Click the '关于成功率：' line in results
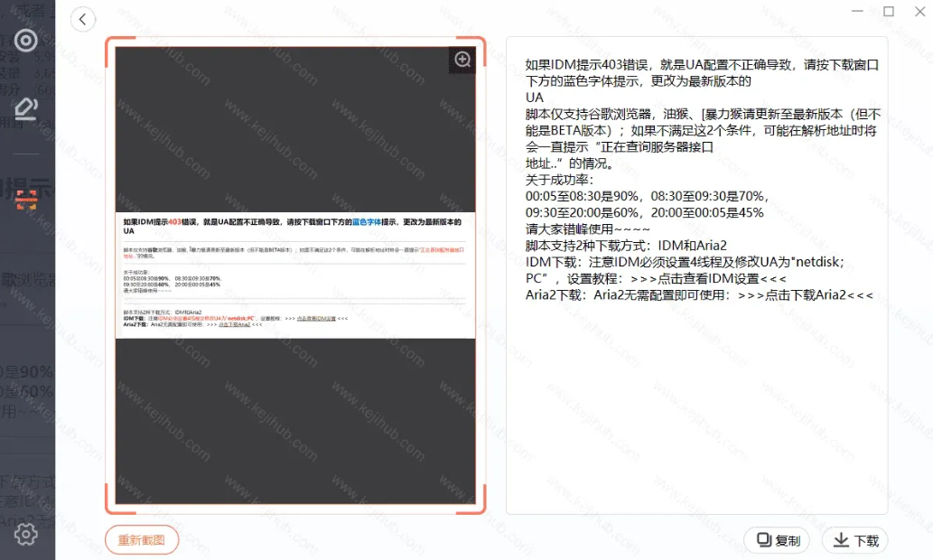This screenshot has width=933, height=560. [560, 180]
